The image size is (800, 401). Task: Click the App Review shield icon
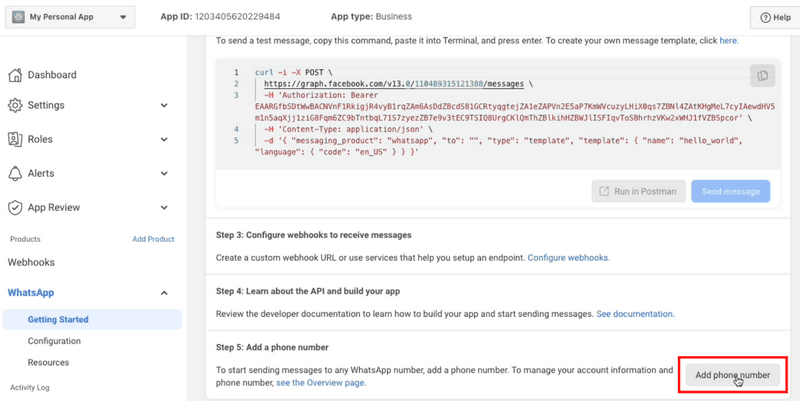coord(15,208)
